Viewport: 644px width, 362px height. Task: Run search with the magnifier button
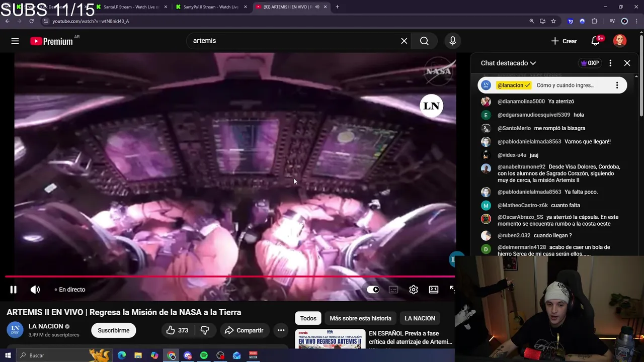[424, 41]
